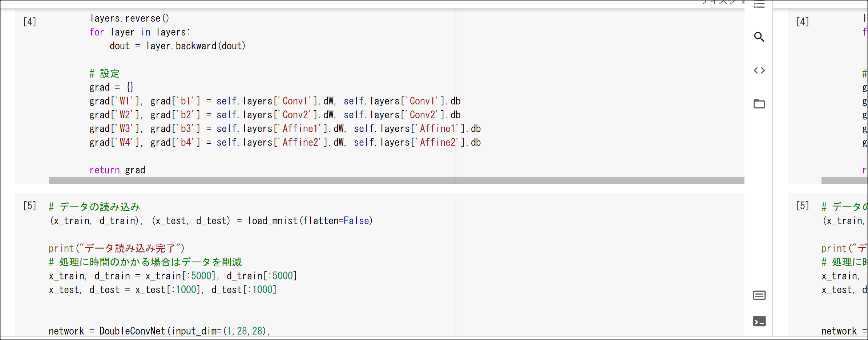Click cell [5] execution counter in right notebook
Image resolution: width=868 pixels, height=340 pixels.
[x=803, y=206]
